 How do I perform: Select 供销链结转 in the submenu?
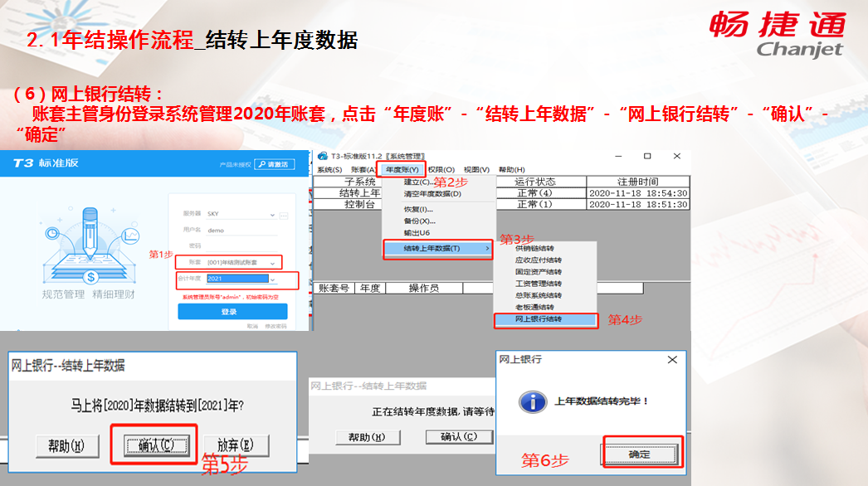[x=534, y=249]
